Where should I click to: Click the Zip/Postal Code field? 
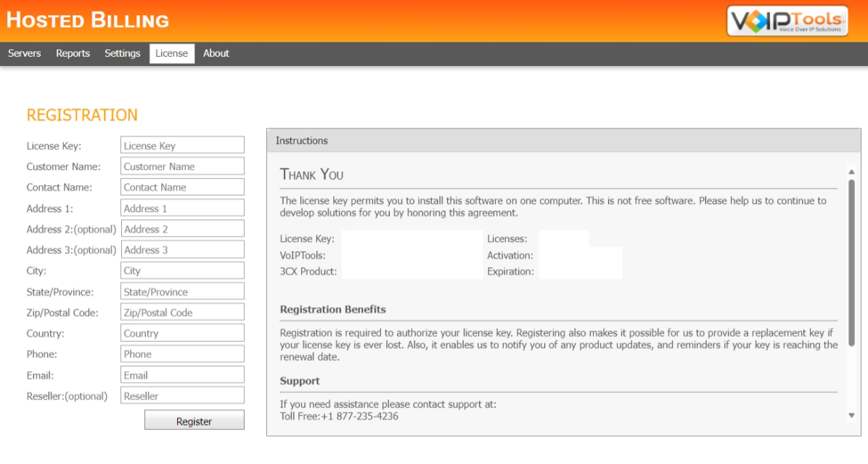[x=181, y=312]
